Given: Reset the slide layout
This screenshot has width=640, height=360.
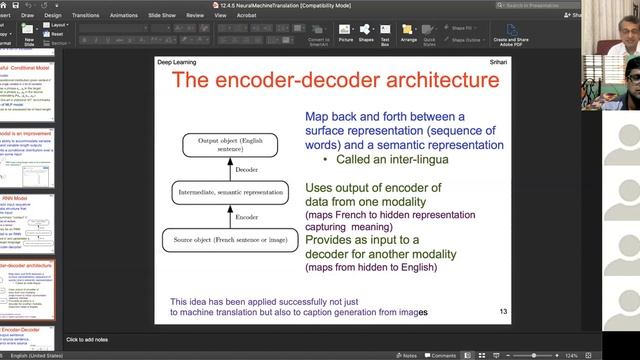Looking at the screenshot, I should [x=53, y=34].
